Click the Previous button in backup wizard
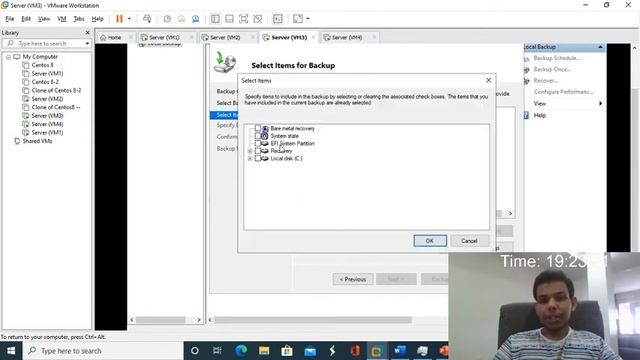The width and height of the screenshot is (640, 360). [x=353, y=279]
